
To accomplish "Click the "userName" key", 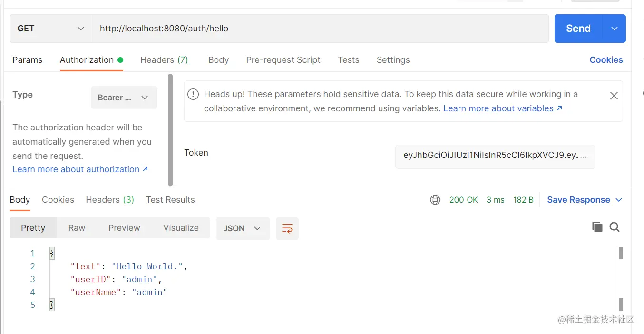I will 96,292.
